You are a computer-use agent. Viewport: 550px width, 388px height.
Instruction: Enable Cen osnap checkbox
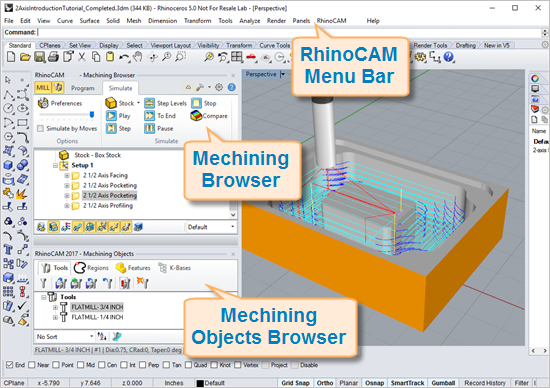click(101, 365)
